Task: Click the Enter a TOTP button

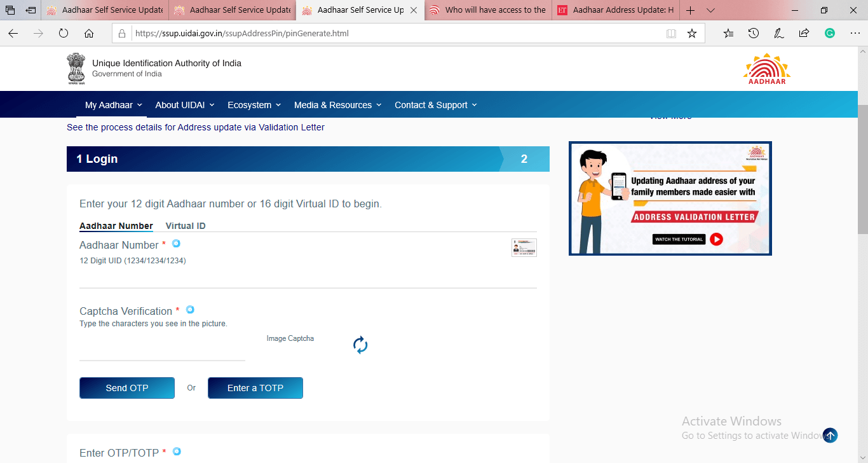Action: pos(255,388)
